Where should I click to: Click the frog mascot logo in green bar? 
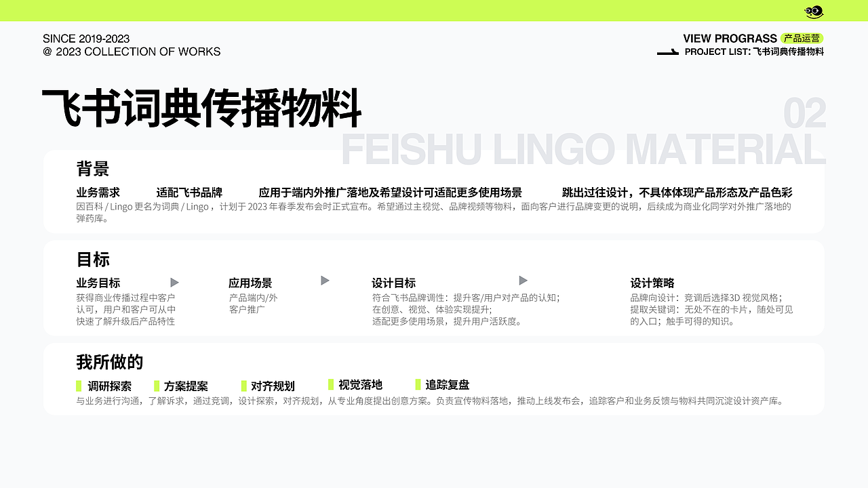click(x=813, y=12)
